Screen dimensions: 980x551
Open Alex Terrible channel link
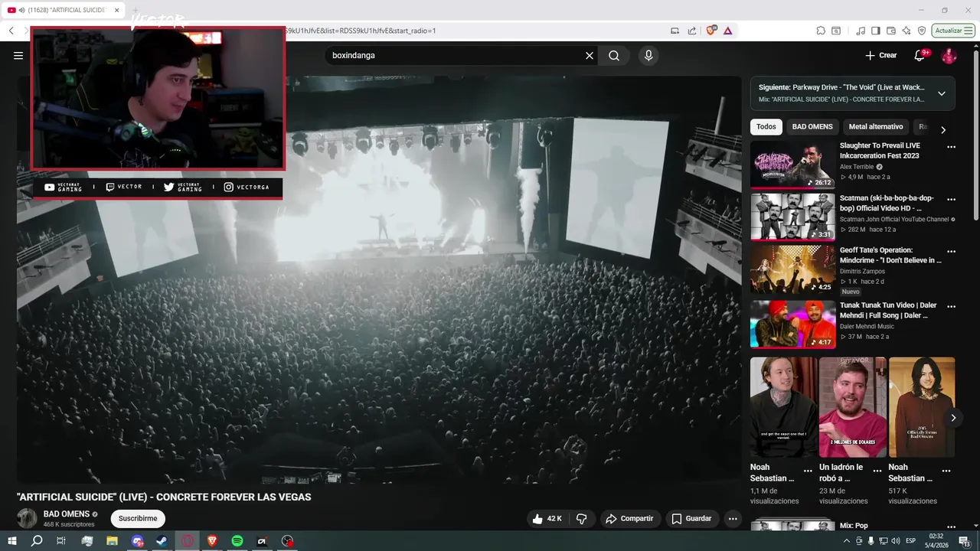tap(857, 167)
